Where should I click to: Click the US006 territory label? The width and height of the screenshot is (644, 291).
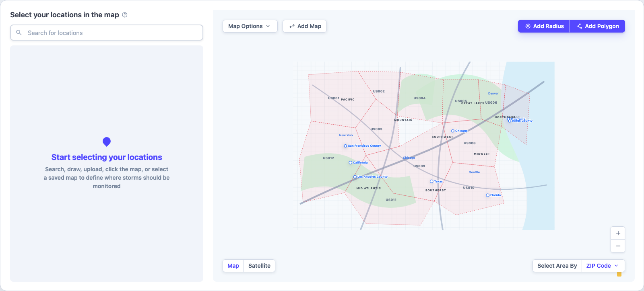click(x=491, y=102)
